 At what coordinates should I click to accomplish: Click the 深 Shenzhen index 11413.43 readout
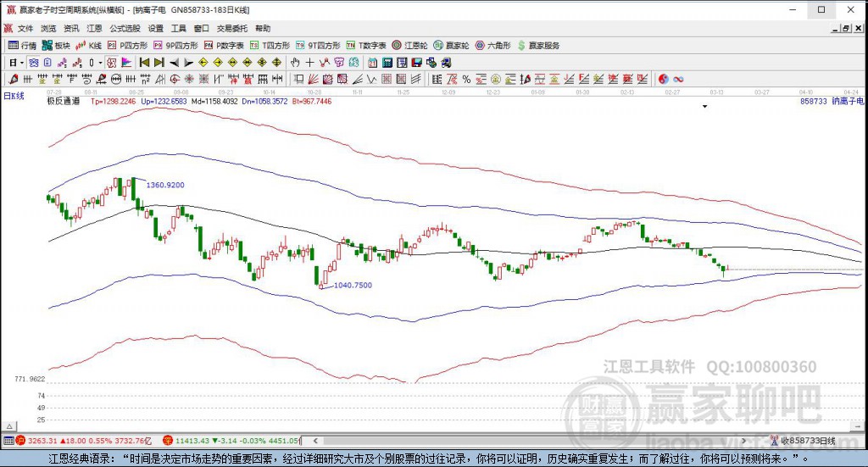click(x=192, y=441)
